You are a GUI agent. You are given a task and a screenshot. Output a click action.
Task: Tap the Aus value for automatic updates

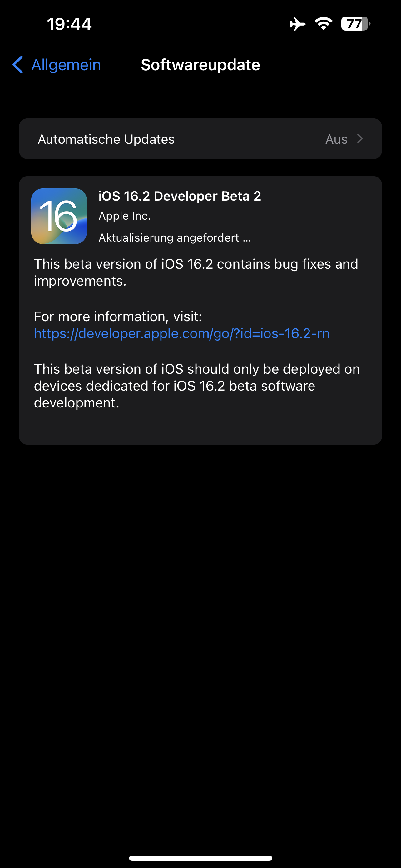[x=336, y=139]
